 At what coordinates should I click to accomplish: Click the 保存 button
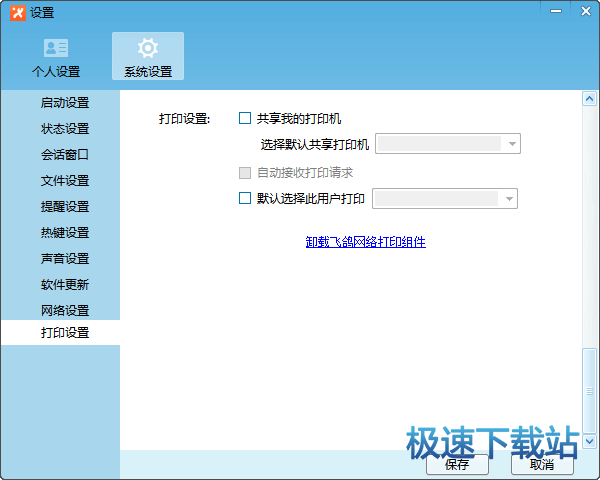tap(457, 464)
